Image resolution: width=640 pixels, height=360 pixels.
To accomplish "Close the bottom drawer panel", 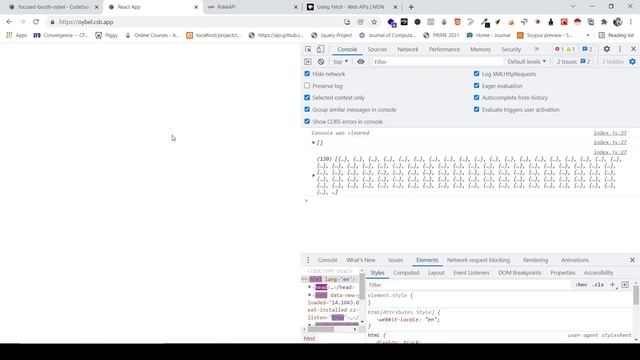I will (632, 260).
